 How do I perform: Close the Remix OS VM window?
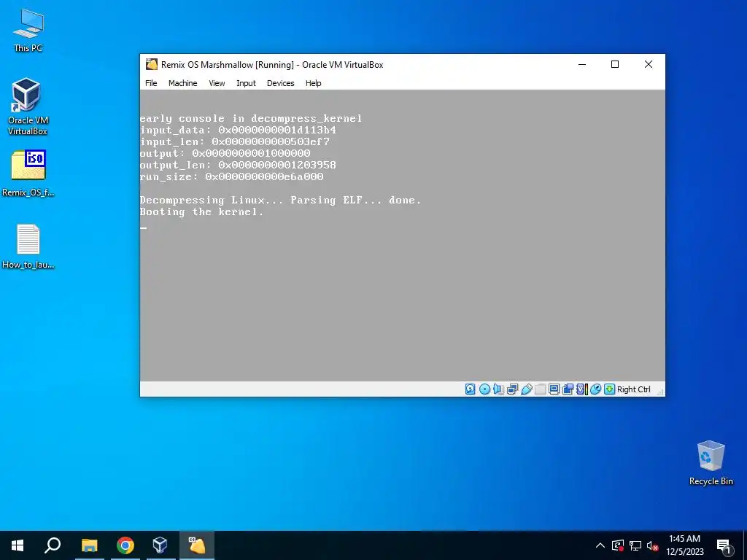649,64
